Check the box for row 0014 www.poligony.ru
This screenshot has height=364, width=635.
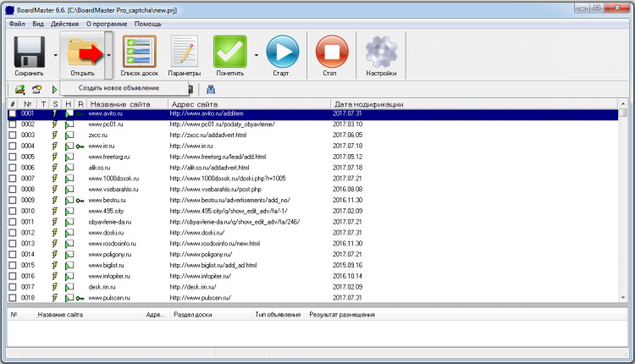(x=13, y=254)
